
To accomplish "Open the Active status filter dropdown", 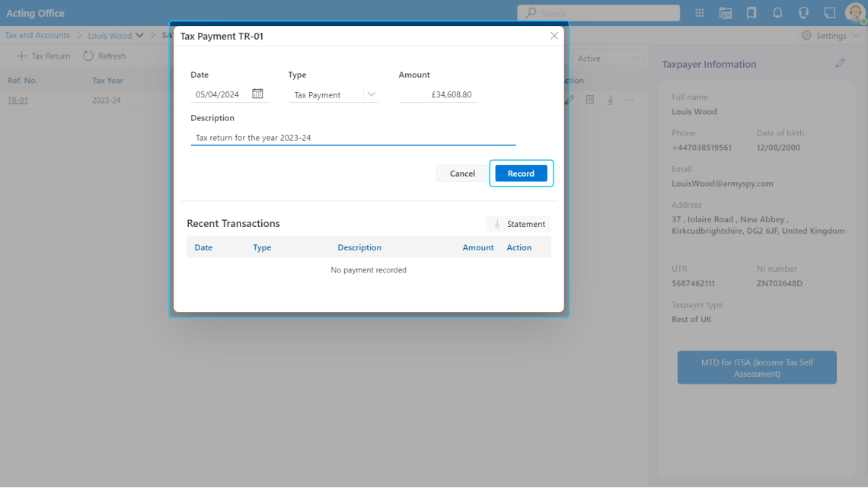I will (x=608, y=59).
